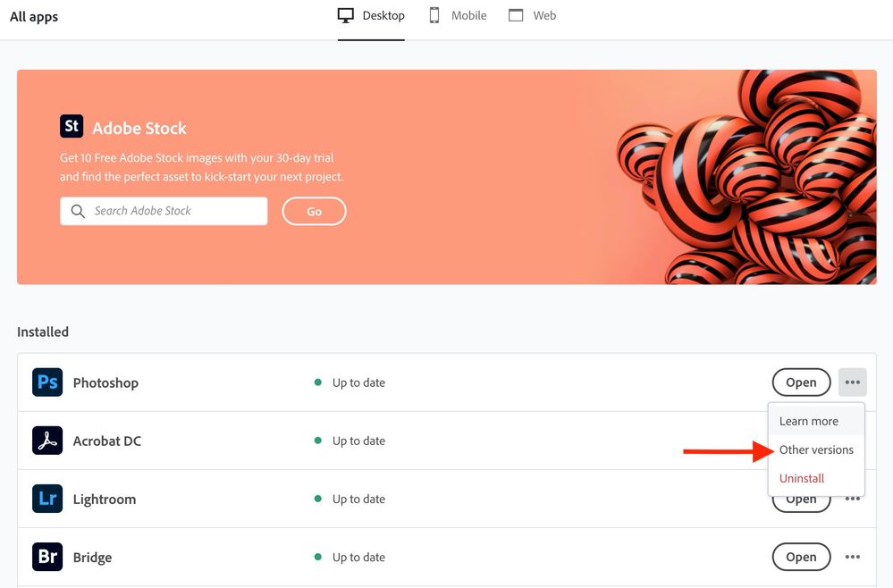The image size is (893, 588).
Task: Switch to the Mobile tab
Action: coord(458,15)
